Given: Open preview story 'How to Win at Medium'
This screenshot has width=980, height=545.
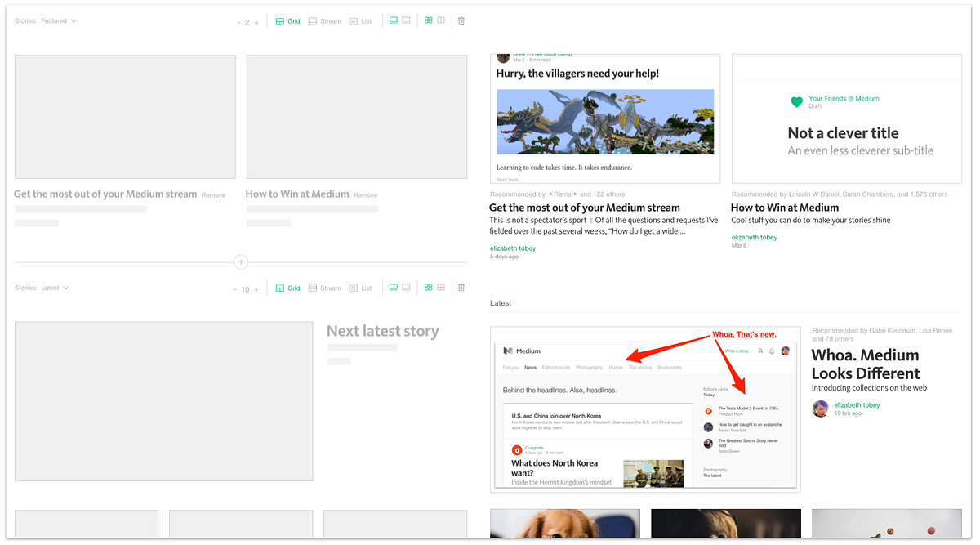Looking at the screenshot, I should (785, 208).
